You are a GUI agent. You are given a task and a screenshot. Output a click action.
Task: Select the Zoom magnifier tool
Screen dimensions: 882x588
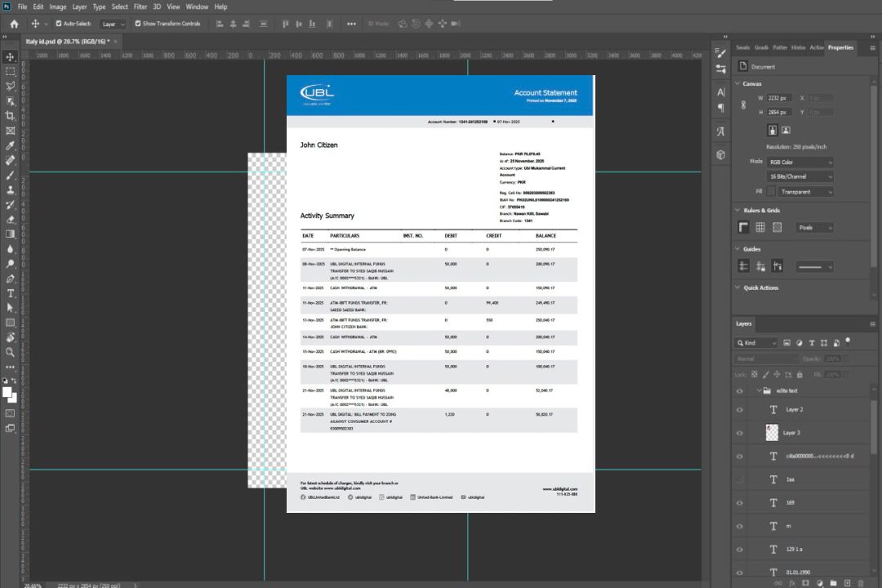pyautogui.click(x=10, y=352)
